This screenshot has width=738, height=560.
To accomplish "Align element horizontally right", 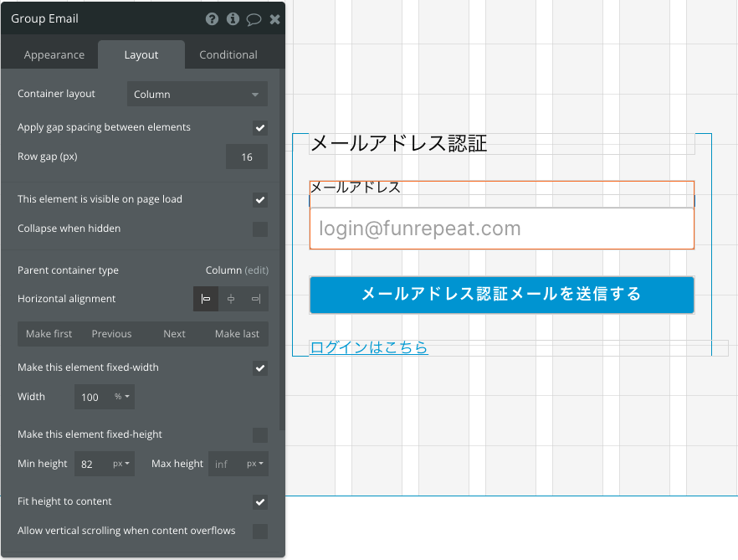I will click(255, 299).
